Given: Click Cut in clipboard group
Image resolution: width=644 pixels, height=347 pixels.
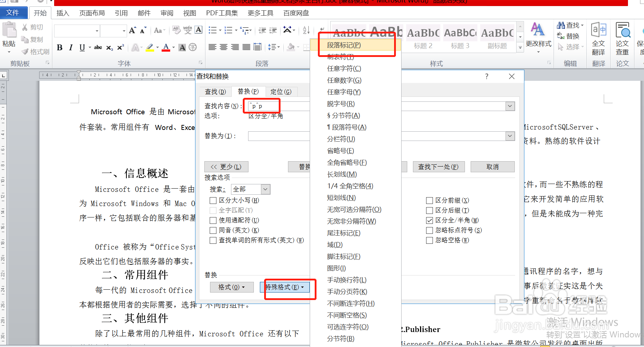Looking at the screenshot, I should tap(32, 27).
